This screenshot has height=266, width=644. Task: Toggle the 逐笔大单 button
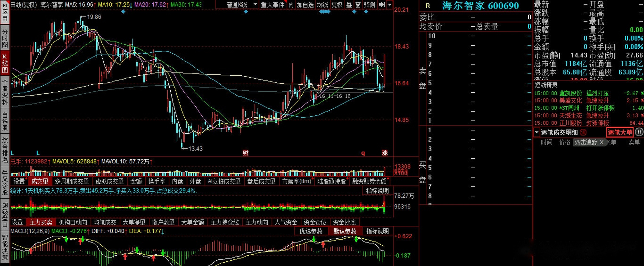[620, 132]
